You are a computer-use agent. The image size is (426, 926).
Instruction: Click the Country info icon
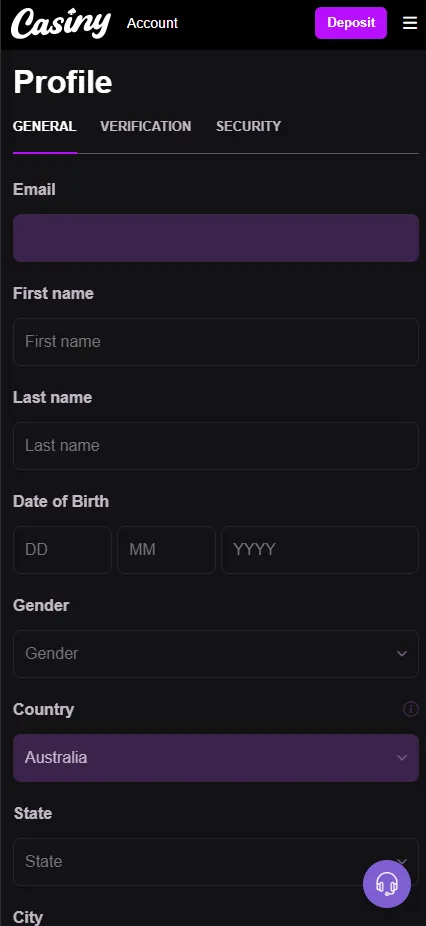pos(411,709)
